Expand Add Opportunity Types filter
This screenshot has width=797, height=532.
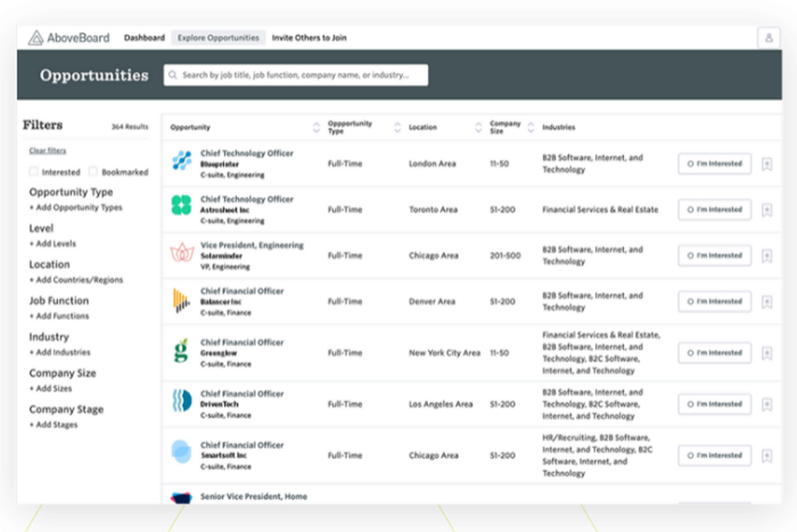(76, 207)
